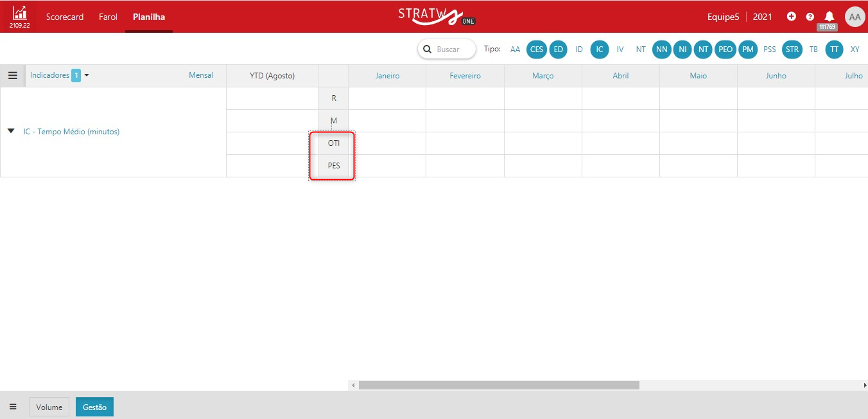This screenshot has width=868, height=419.
Task: Collapse the IC - Tempo Médio row triangle
Action: 11,131
